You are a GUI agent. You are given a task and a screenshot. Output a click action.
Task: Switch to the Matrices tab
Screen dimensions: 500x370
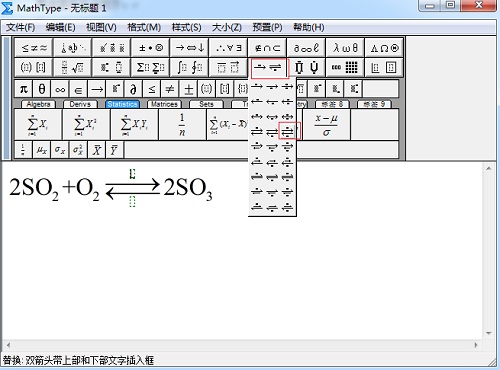click(164, 104)
